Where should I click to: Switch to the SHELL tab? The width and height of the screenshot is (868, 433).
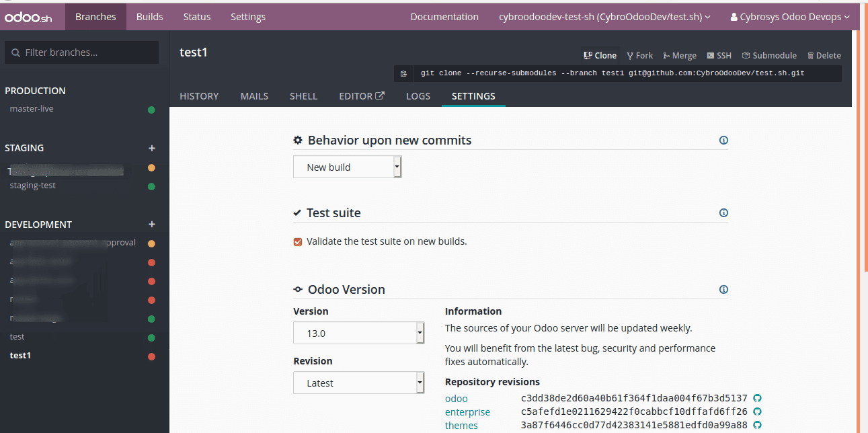(303, 96)
